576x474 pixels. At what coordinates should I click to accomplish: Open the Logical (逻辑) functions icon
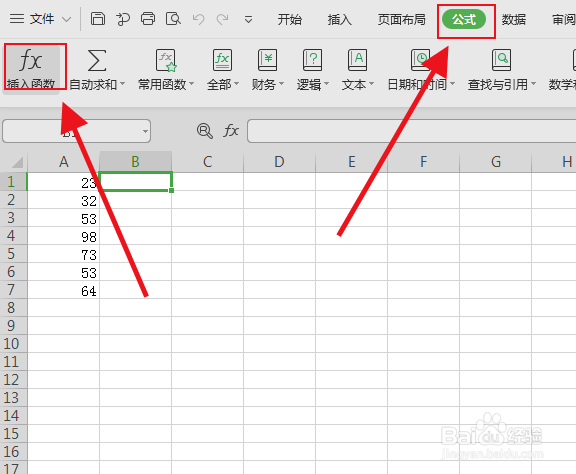tap(313, 60)
